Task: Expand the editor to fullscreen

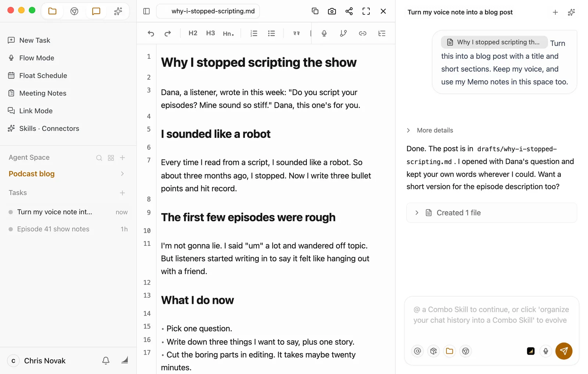Action: [366, 11]
